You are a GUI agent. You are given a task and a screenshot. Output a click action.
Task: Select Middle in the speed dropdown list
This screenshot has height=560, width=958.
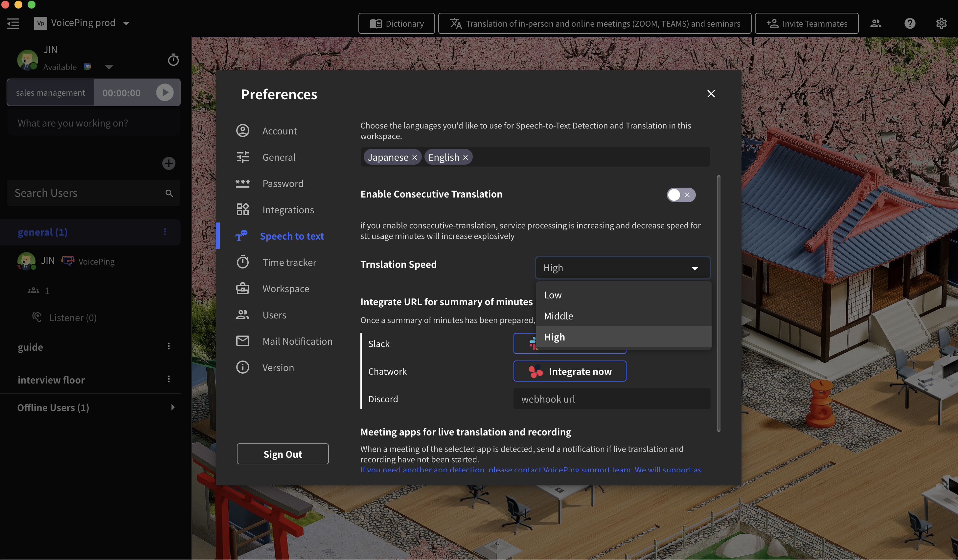tap(558, 315)
